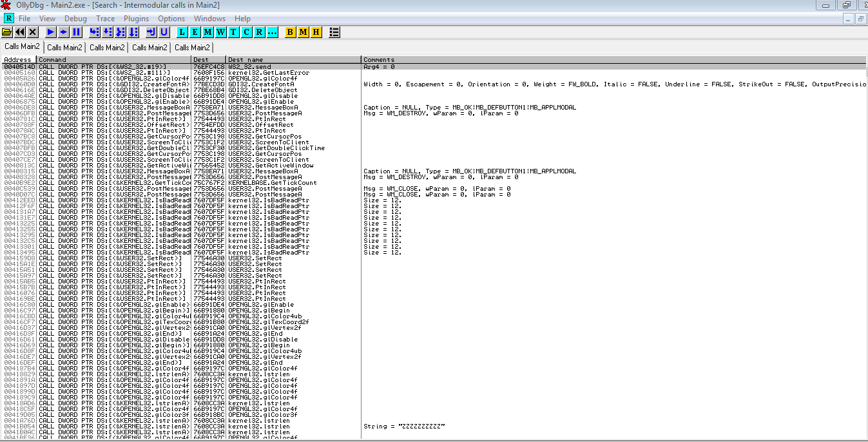Click the Open file folder icon
Screen dimensions: 868x442
pyautogui.click(x=7, y=32)
